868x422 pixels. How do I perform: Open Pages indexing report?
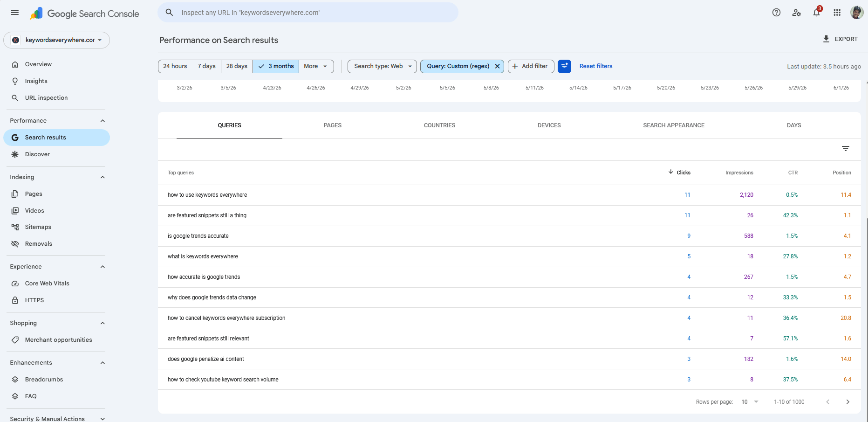tap(56, 194)
